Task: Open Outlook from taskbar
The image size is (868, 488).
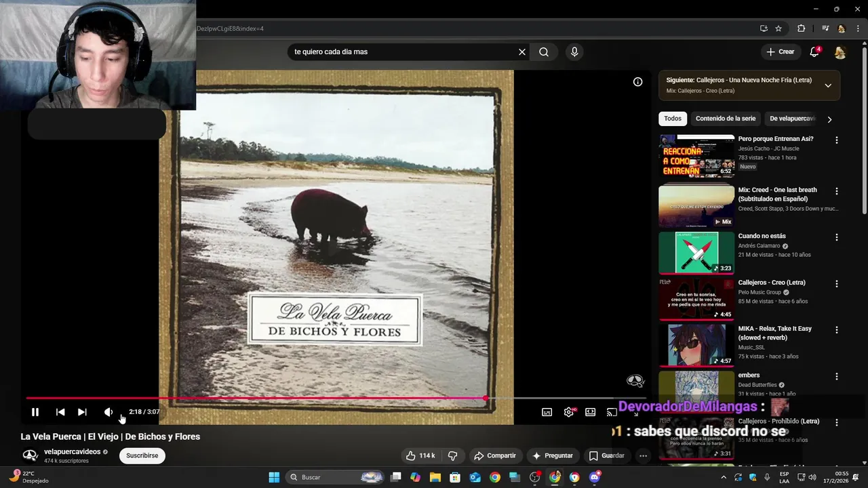Action: click(x=475, y=477)
